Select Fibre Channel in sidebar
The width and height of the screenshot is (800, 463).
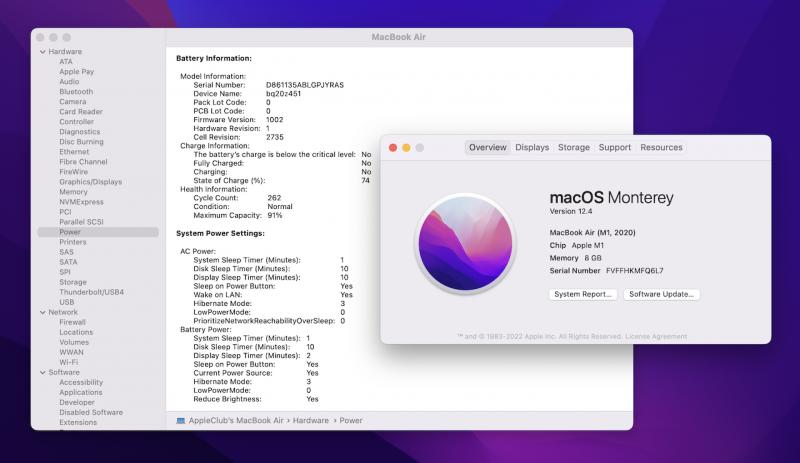83,162
